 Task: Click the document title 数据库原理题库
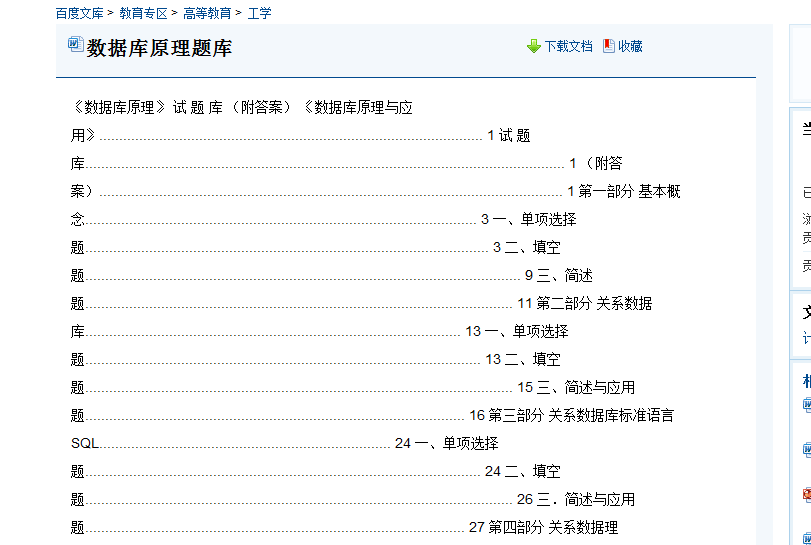click(x=159, y=48)
